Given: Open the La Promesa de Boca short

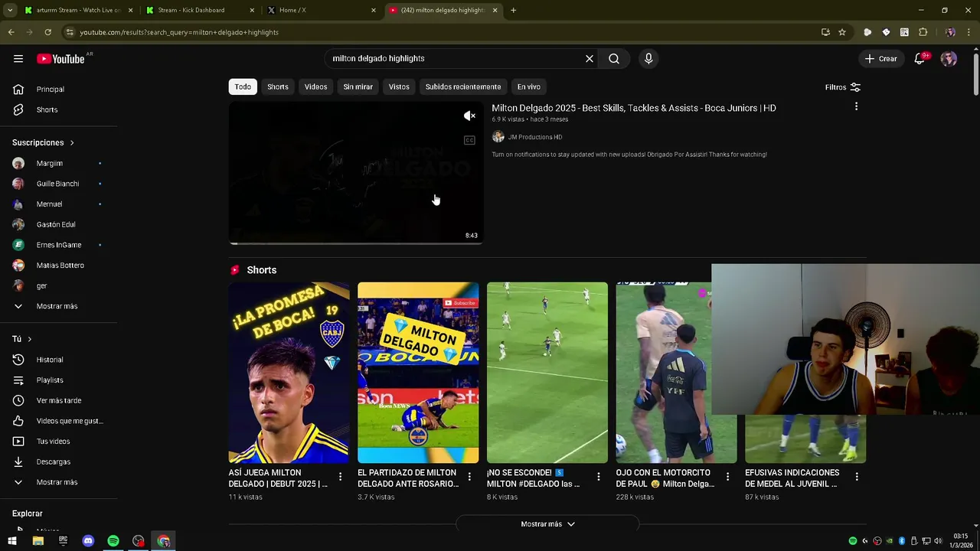Looking at the screenshot, I should tap(289, 373).
